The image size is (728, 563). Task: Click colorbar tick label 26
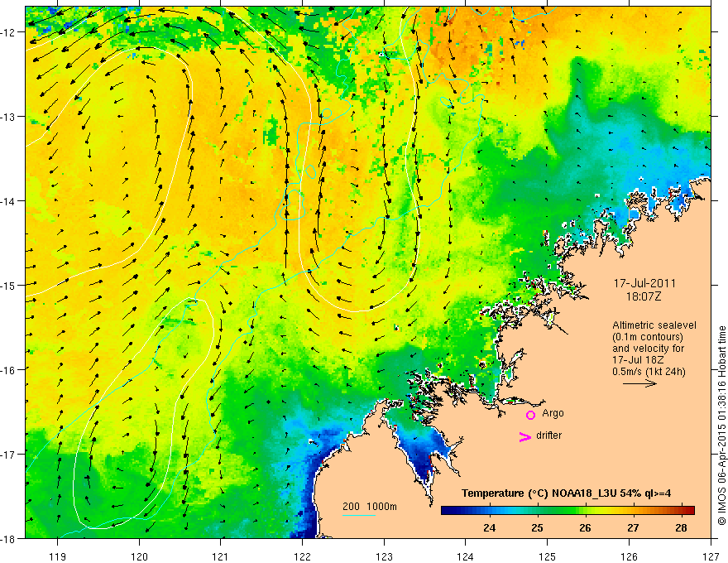pos(586,527)
